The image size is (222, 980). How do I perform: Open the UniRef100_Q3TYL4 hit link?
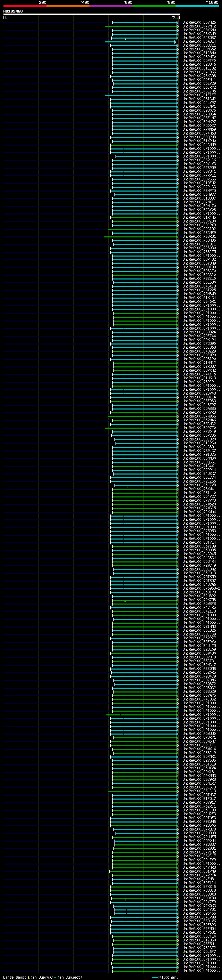tap(199, 543)
